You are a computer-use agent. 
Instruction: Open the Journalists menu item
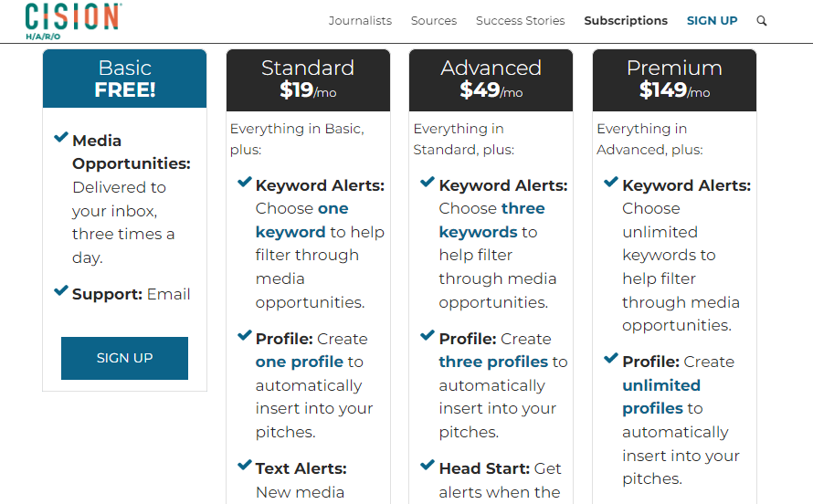360,21
